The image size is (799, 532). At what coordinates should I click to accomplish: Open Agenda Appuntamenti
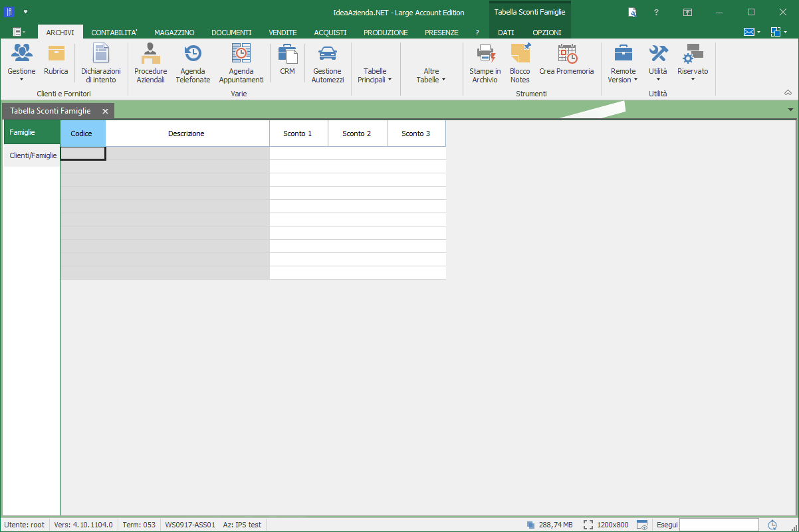241,53
